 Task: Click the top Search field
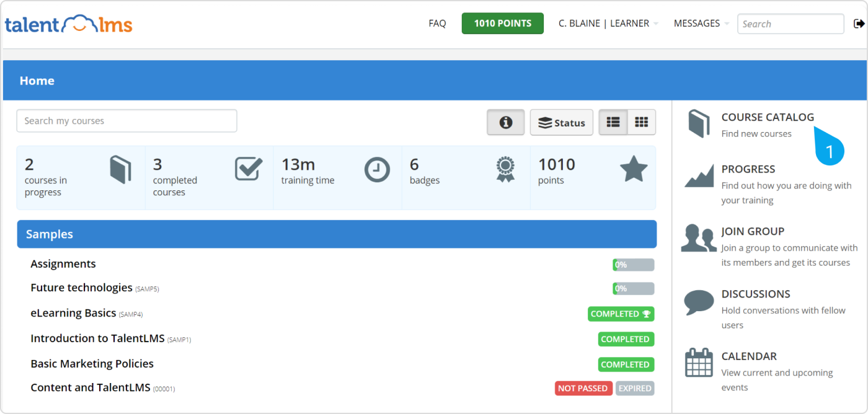790,24
